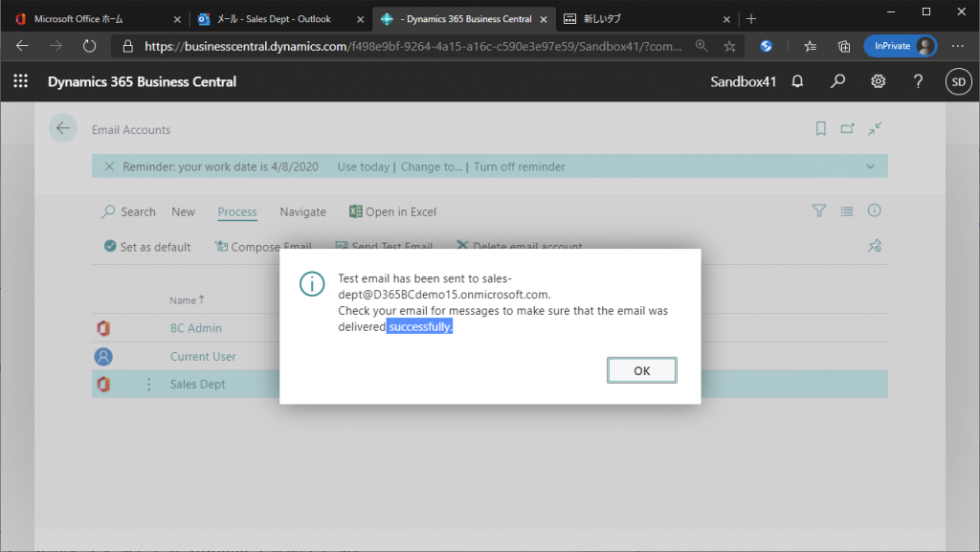
Task: Expand the reminder notification chevron
Action: tap(870, 166)
